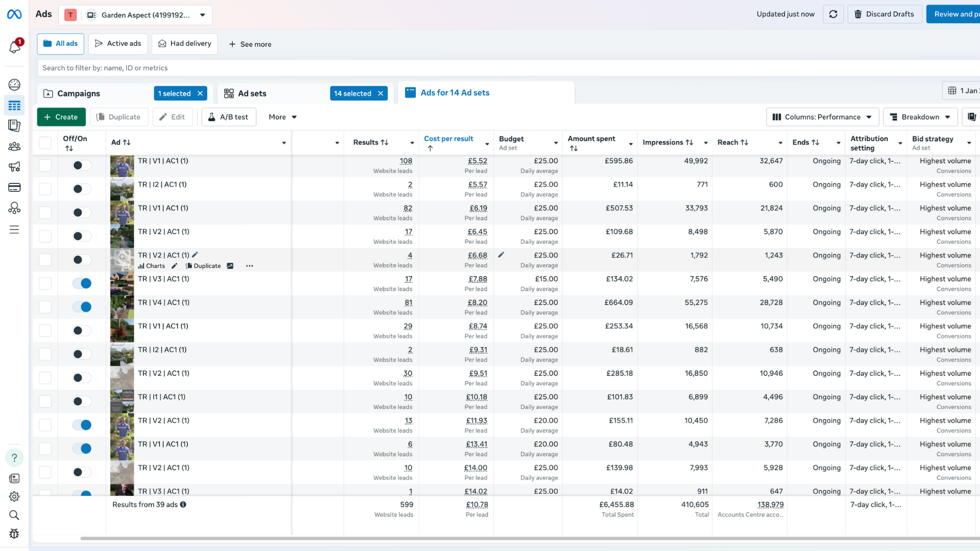Click the Discard Drafts button
Screen dimensions: 980x551
pos(884,14)
